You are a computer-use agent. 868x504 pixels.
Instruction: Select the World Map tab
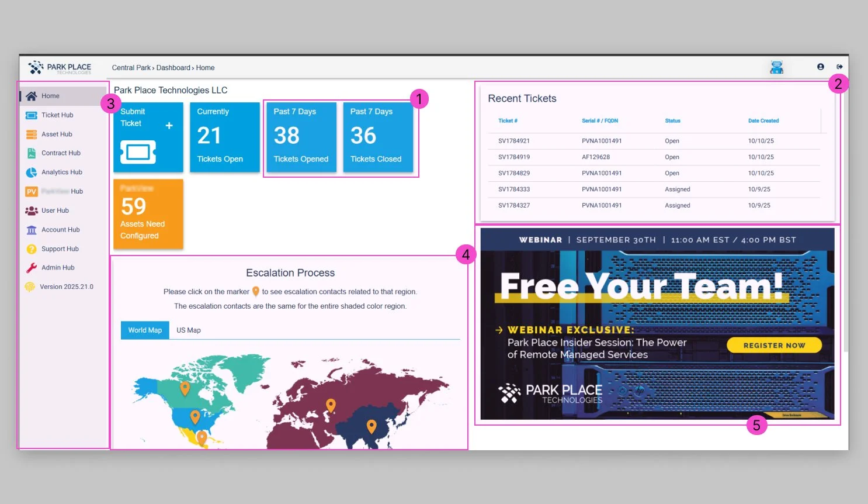(145, 330)
